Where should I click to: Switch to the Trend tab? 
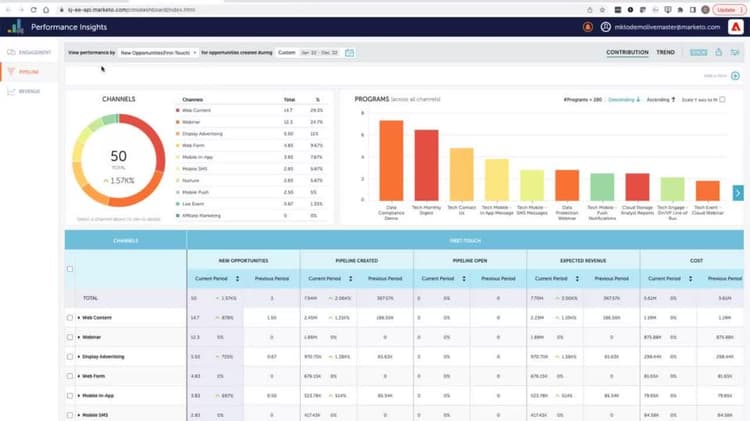665,52
